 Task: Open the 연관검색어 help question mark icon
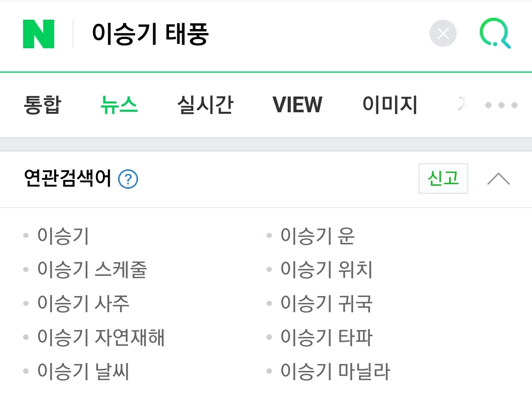[x=127, y=179]
